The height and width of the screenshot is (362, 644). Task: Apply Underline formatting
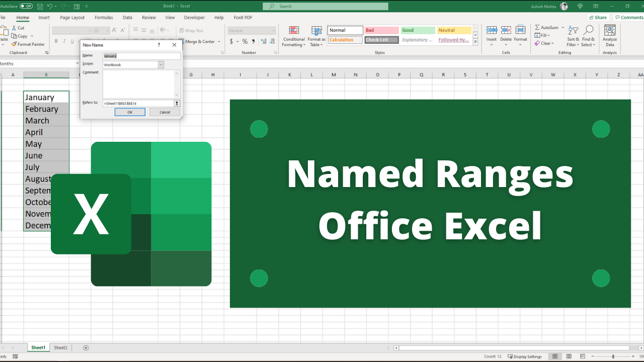[x=71, y=41]
